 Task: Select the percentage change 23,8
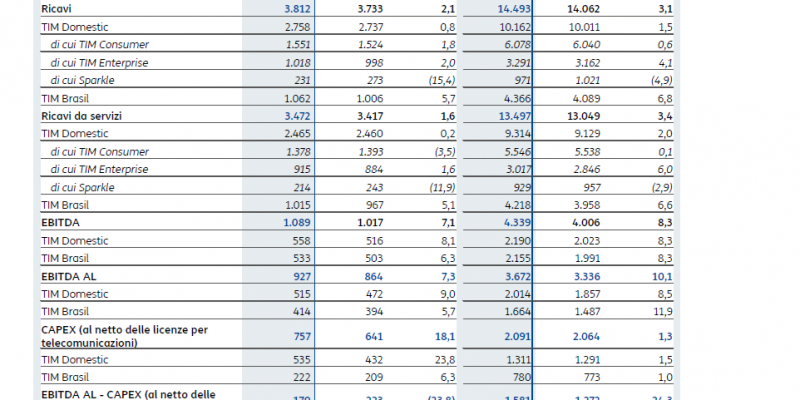pos(446,360)
